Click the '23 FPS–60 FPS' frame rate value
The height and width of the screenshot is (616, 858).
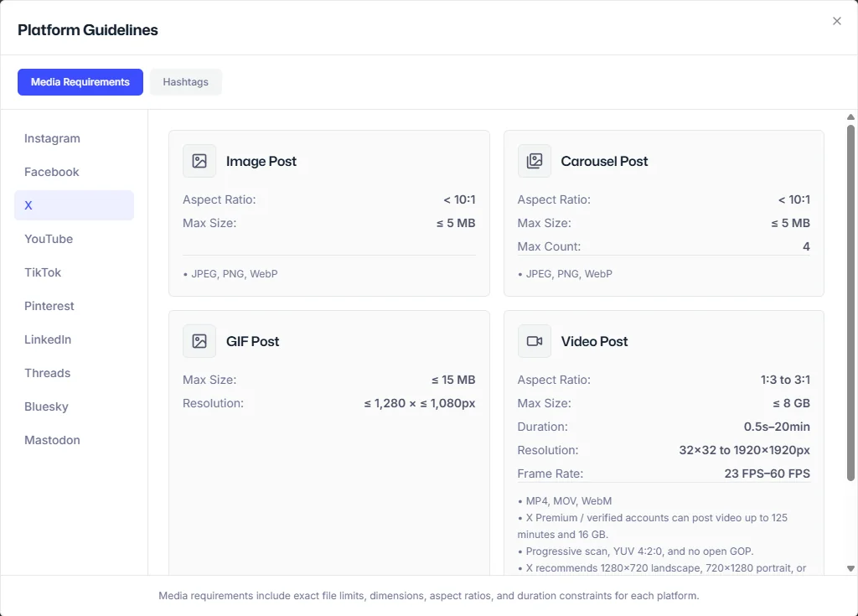click(x=768, y=474)
